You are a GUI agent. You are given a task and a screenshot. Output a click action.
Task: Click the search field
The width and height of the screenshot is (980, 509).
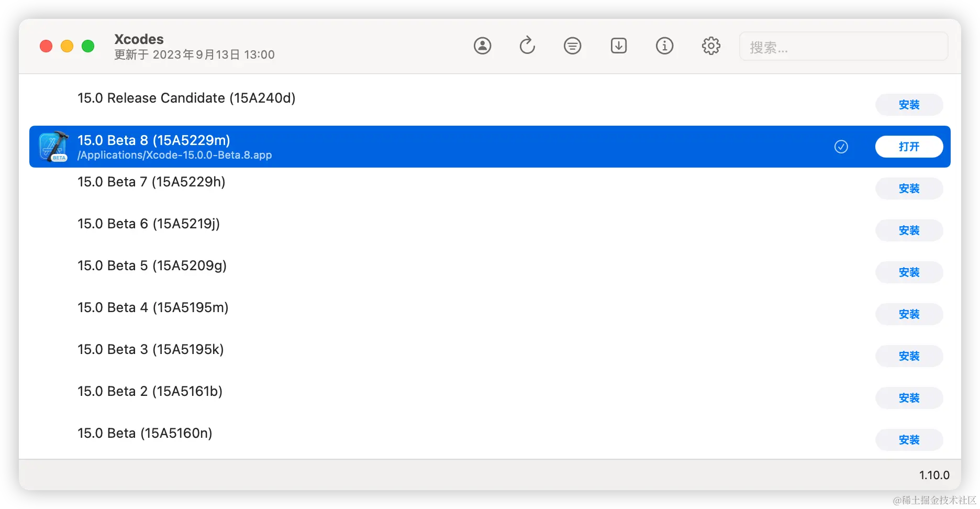click(x=843, y=47)
